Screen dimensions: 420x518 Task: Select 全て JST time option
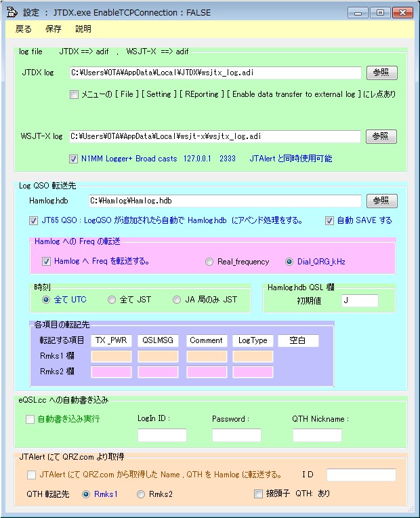click(x=112, y=300)
